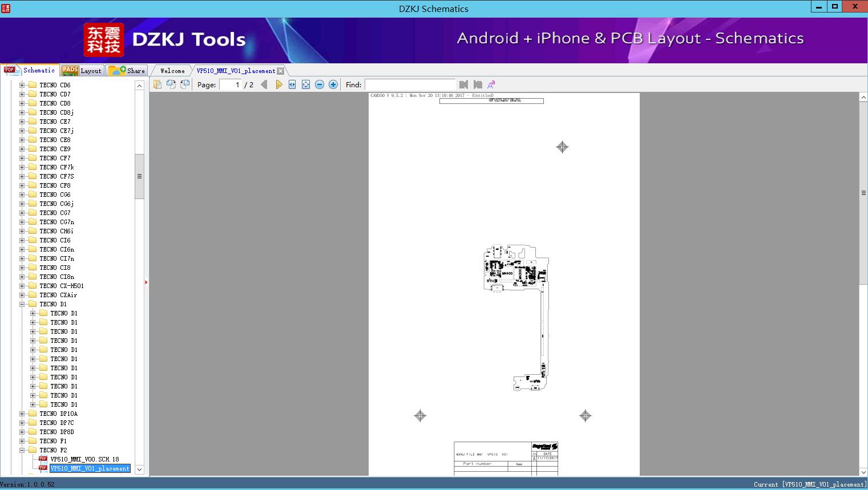Close the VP510_MMI_V01_placement tab
868x490 pixels.
pos(280,71)
